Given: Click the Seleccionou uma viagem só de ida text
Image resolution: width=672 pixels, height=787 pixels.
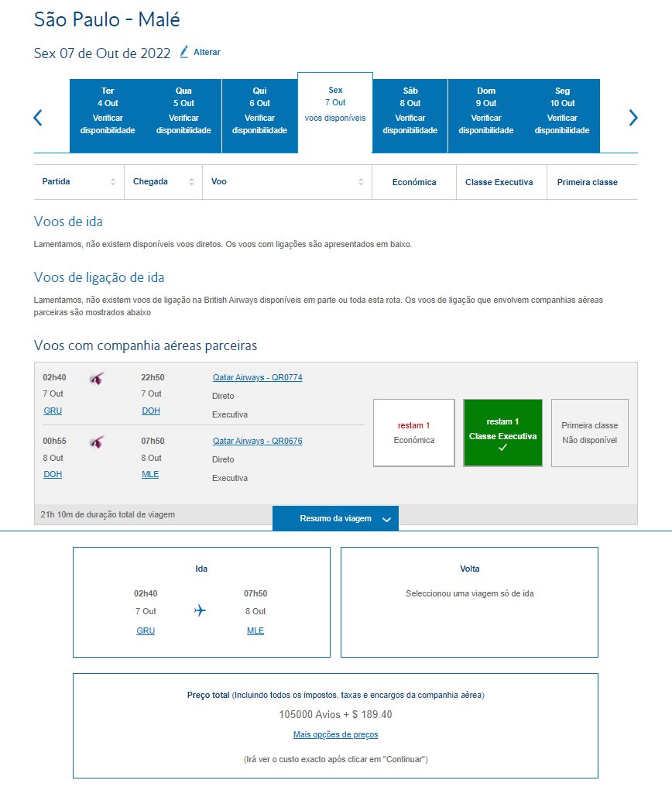Looking at the screenshot, I should [x=470, y=593].
